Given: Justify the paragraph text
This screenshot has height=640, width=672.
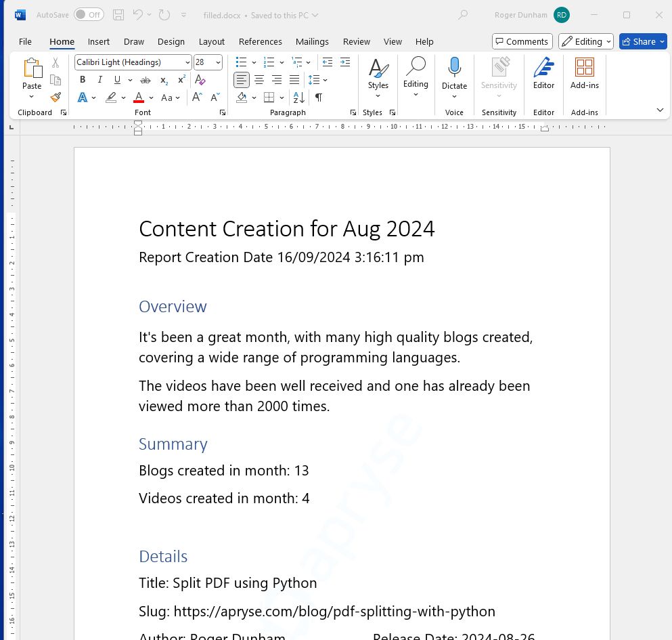Looking at the screenshot, I should pyautogui.click(x=294, y=80).
